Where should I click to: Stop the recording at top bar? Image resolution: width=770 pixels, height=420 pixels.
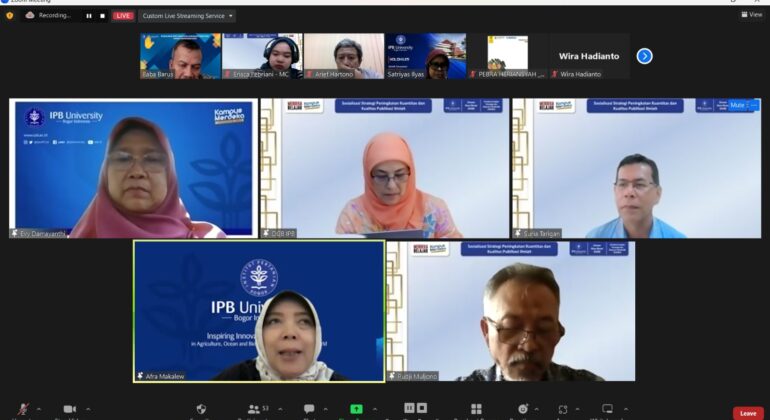point(102,16)
